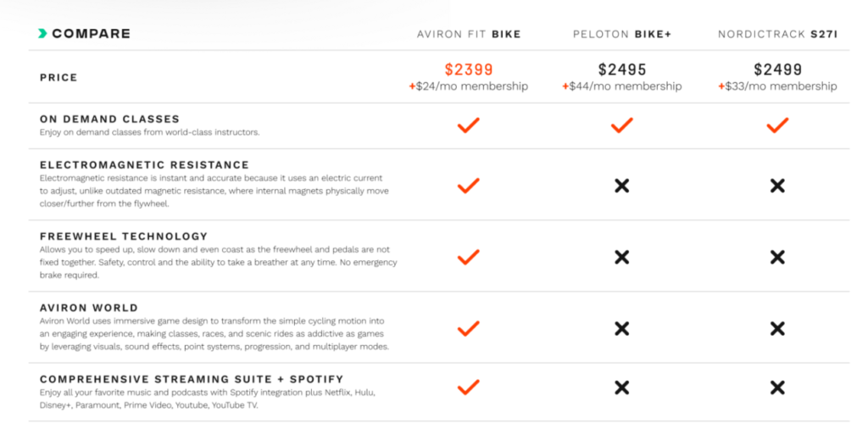Click the red $2399 Aviron price

(x=469, y=70)
